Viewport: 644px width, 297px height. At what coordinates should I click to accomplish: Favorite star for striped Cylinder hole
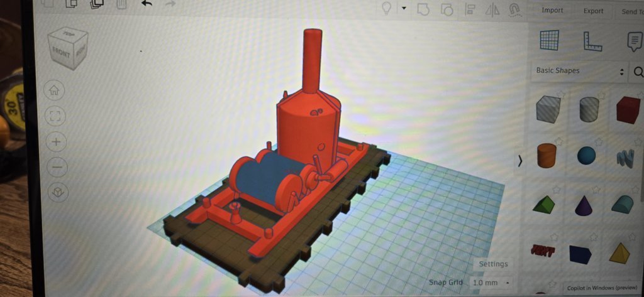[x=601, y=95]
